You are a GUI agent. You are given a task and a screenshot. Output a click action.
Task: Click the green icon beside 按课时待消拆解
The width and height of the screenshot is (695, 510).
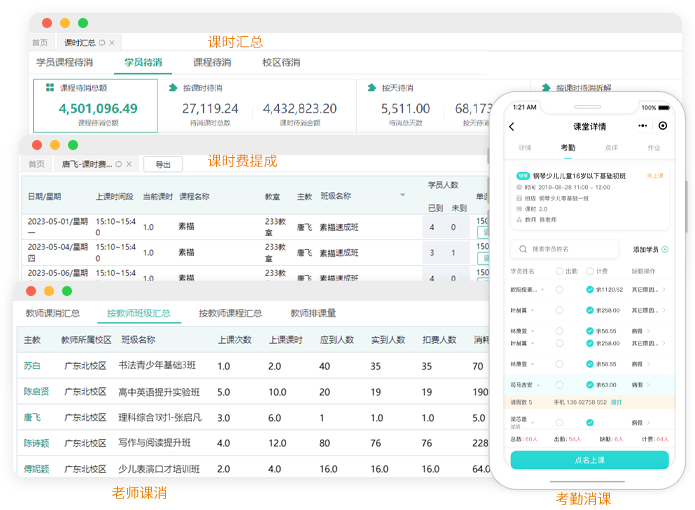pos(546,87)
